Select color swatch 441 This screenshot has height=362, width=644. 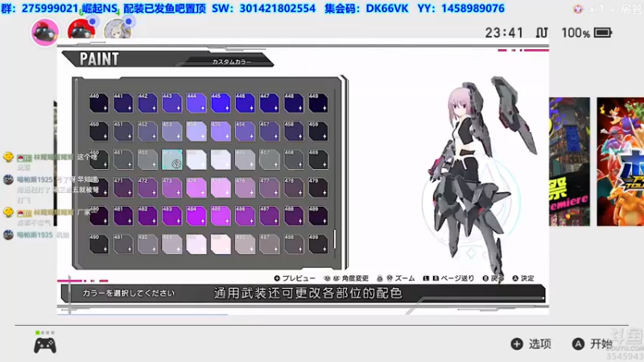tap(123, 103)
